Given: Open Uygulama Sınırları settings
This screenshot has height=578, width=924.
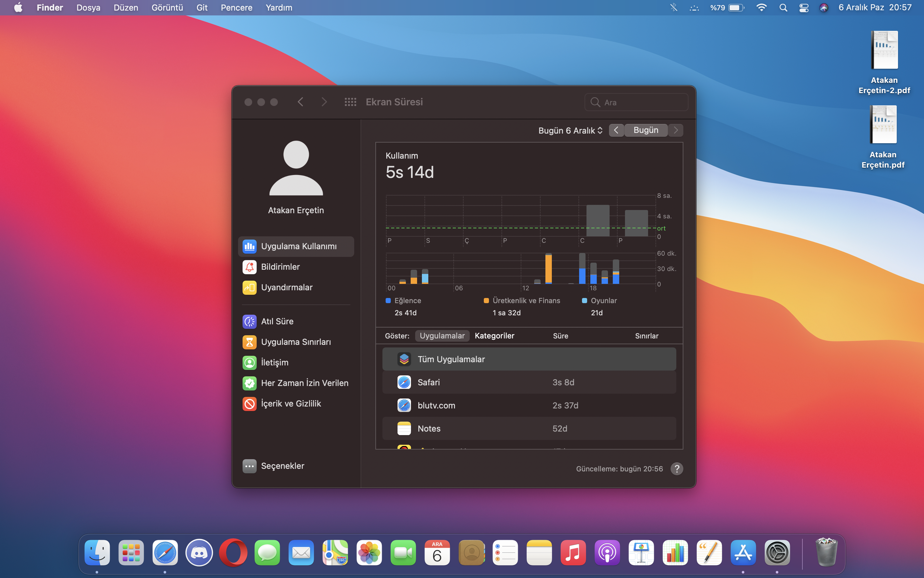Looking at the screenshot, I should click(x=296, y=342).
